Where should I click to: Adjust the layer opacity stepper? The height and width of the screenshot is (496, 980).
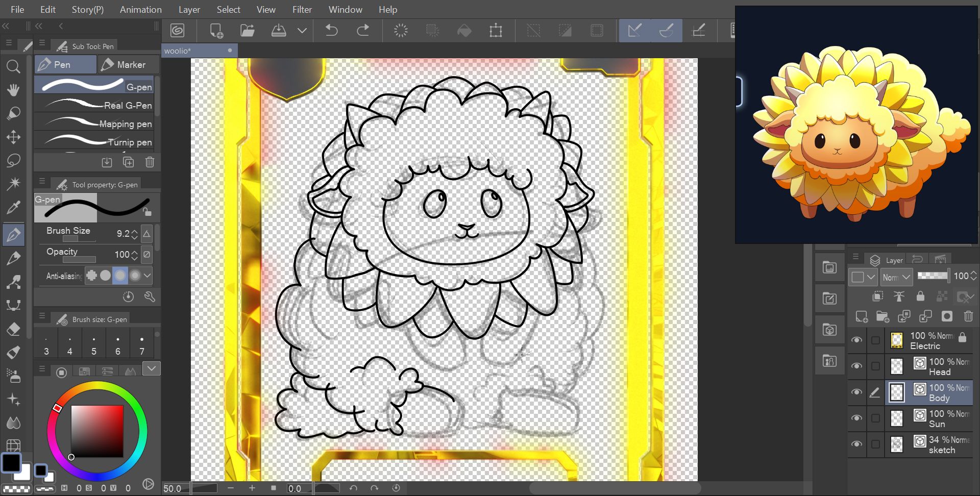point(973,276)
